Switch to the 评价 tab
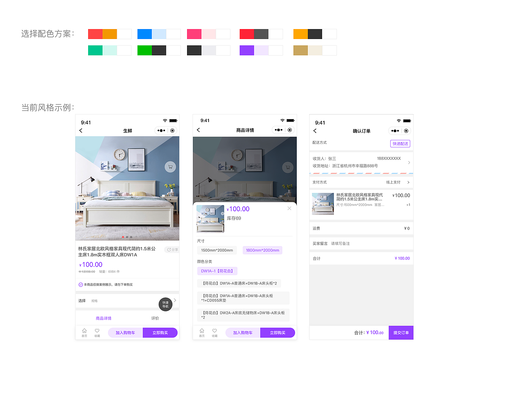The image size is (532, 416). pyautogui.click(x=155, y=318)
